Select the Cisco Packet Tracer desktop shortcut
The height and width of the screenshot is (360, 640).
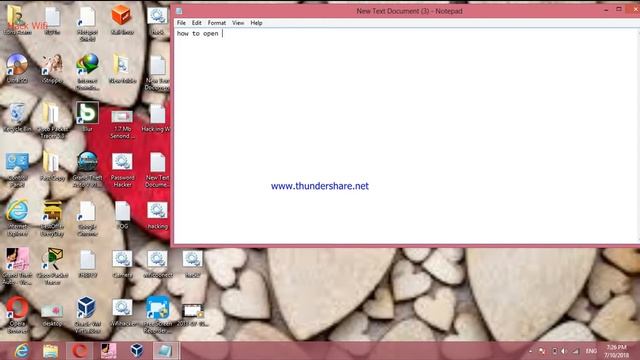52,267
